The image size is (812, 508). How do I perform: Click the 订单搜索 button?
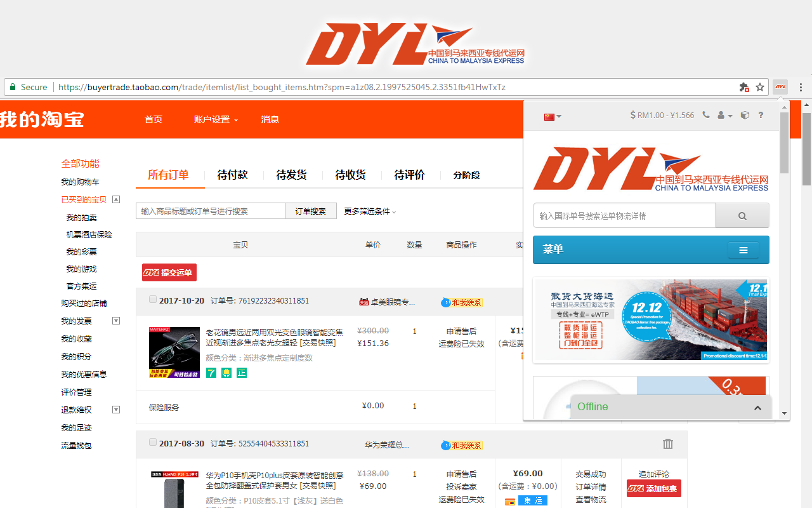tap(311, 211)
